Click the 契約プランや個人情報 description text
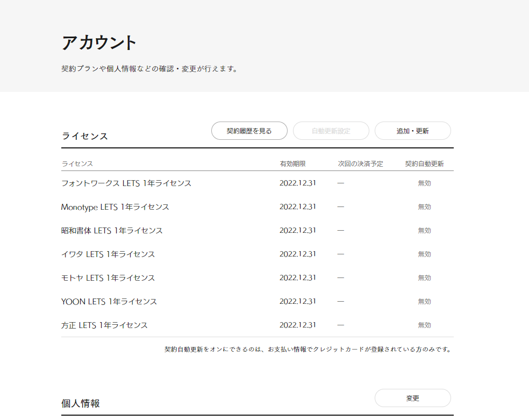The width and height of the screenshot is (529, 420). pos(149,69)
